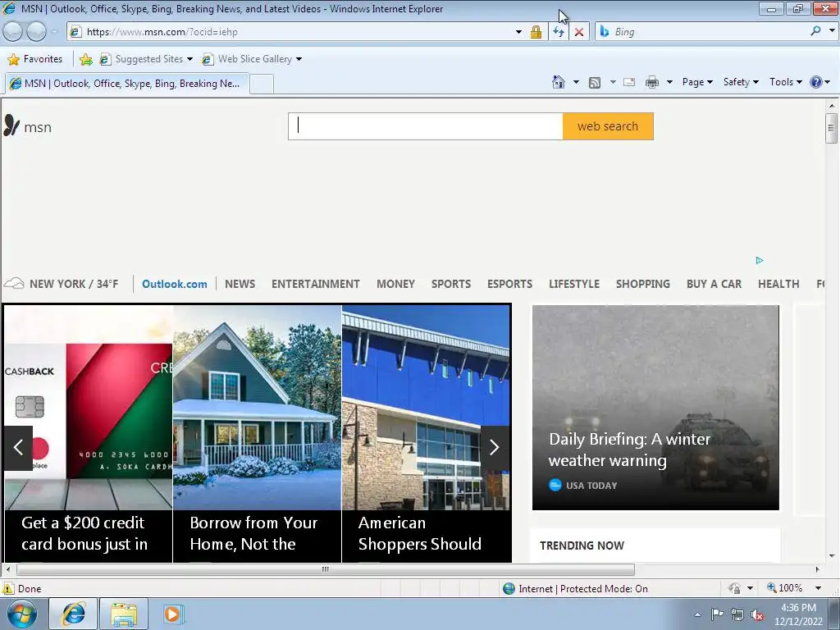Open the $200 credit card bonus card
This screenshot has width=840, height=630.
89,433
